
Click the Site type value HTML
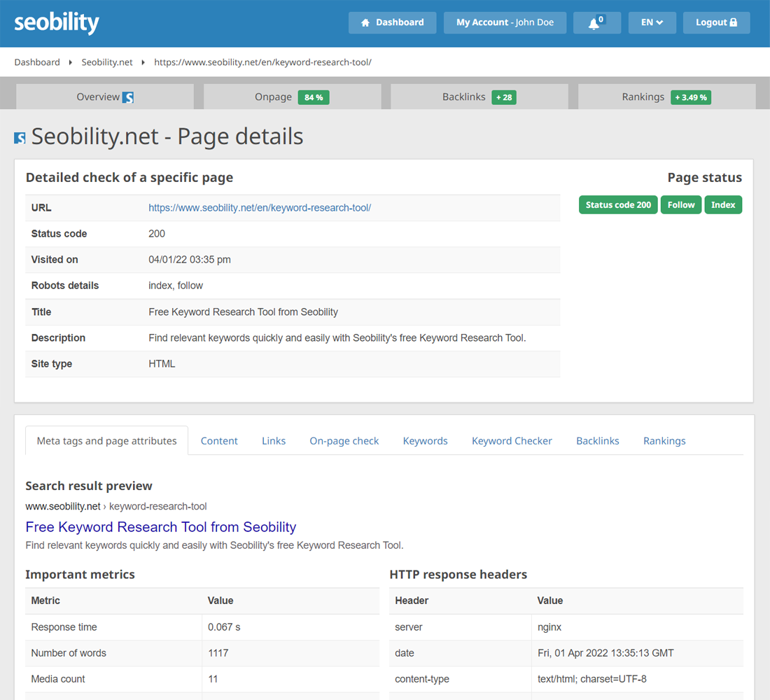tap(162, 364)
